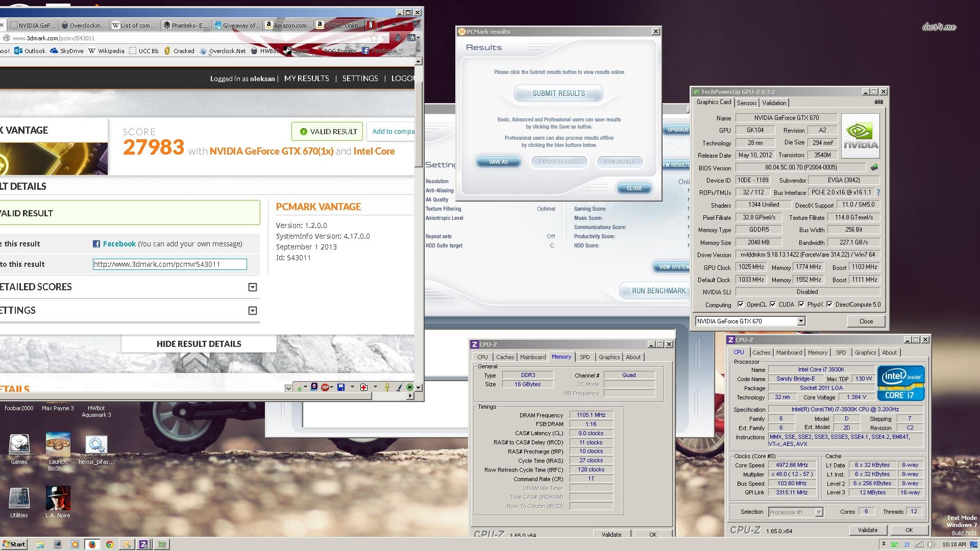Click the Firefox icon in the taskbar
The width and height of the screenshot is (980, 551).
point(92,544)
